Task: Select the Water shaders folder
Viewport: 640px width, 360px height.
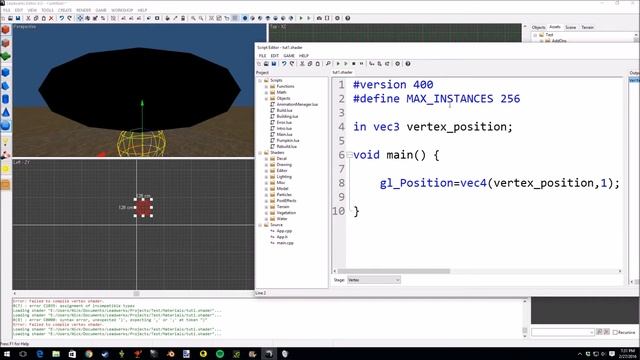Action: click(x=282, y=219)
